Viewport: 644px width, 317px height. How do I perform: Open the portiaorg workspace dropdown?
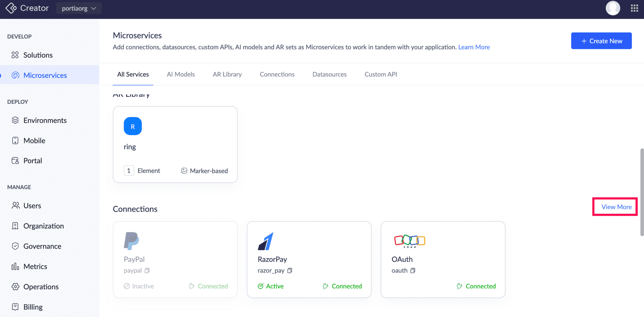coord(79,8)
